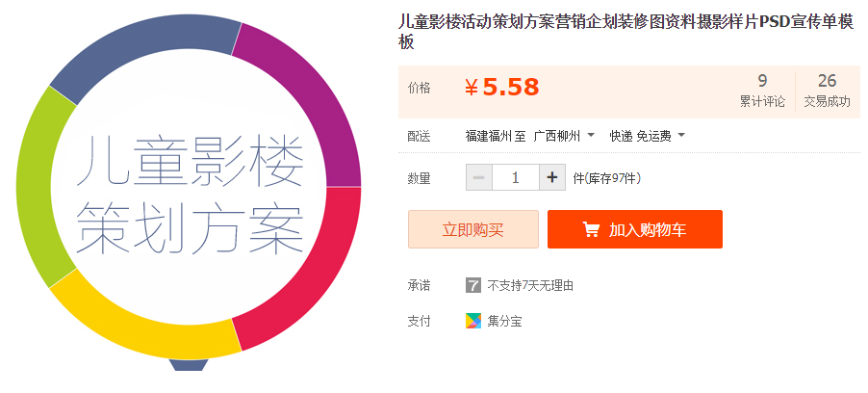
Task: Click the 立即购买 buy now button
Action: (473, 229)
